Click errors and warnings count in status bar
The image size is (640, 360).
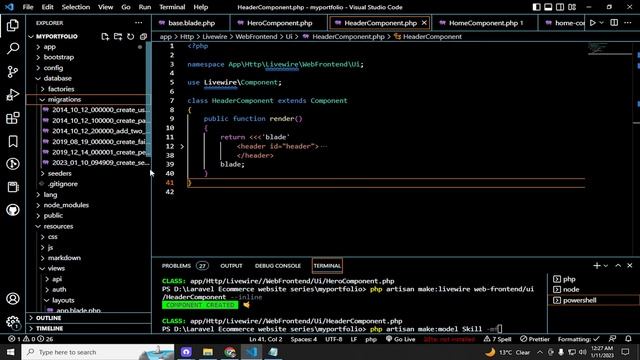31,339
